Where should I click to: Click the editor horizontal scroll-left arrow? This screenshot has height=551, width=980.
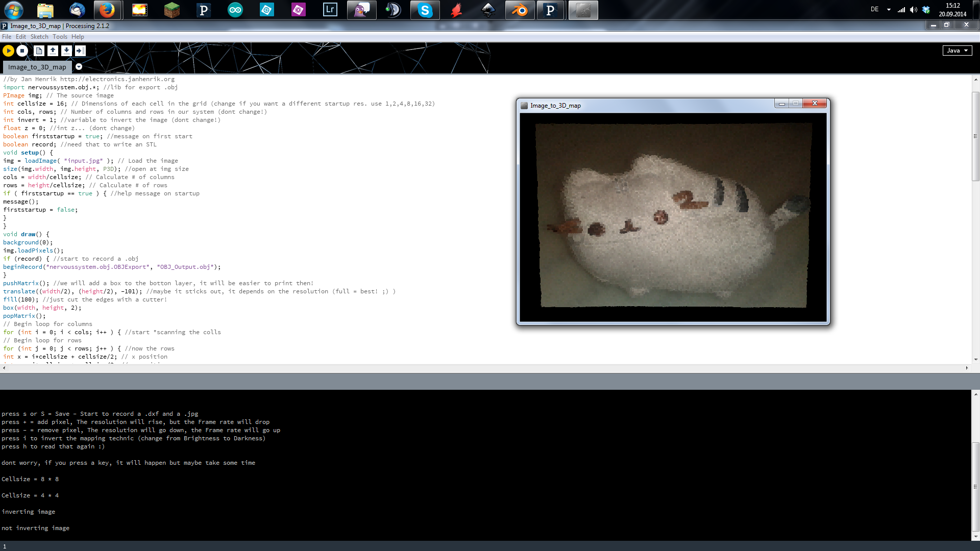point(4,368)
